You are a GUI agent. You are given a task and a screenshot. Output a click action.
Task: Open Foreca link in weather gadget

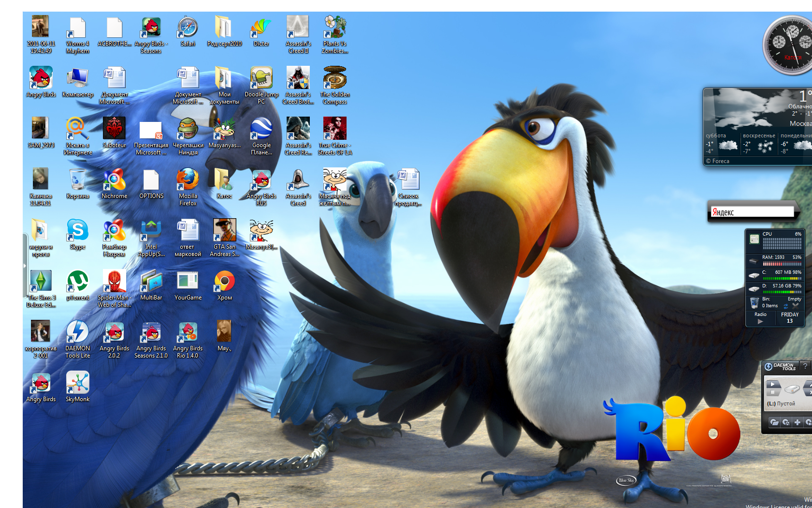(718, 161)
